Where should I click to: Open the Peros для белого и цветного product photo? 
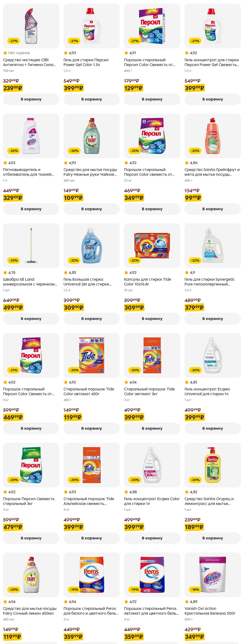tap(91, 575)
